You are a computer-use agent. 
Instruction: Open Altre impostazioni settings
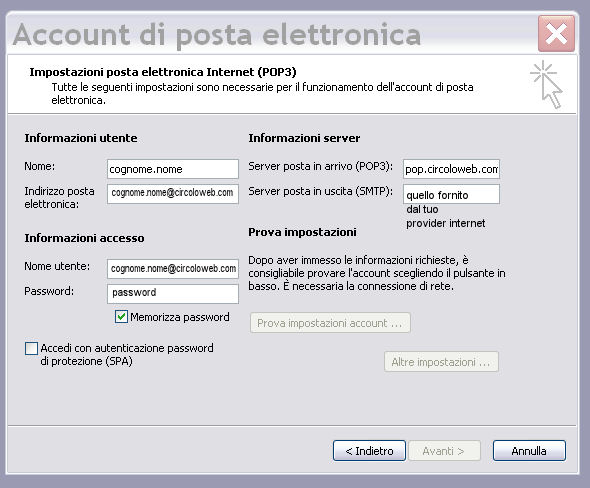point(441,362)
